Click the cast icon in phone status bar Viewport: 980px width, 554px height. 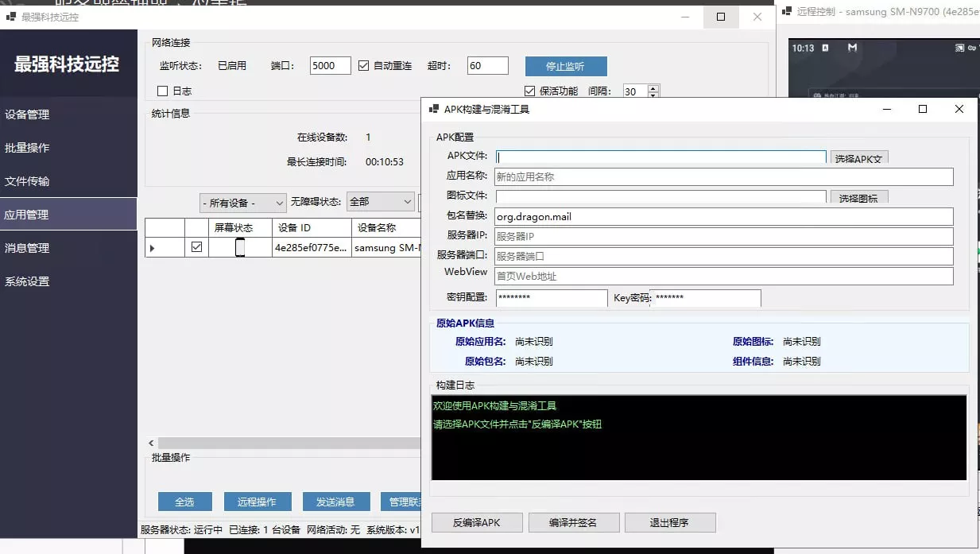click(959, 48)
